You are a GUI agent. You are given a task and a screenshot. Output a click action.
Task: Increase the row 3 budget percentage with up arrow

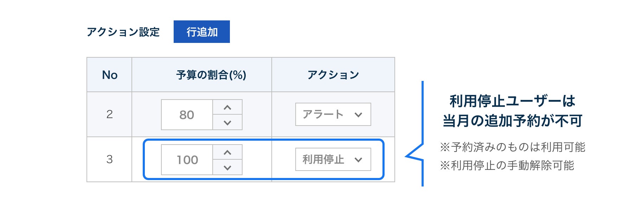[227, 152]
